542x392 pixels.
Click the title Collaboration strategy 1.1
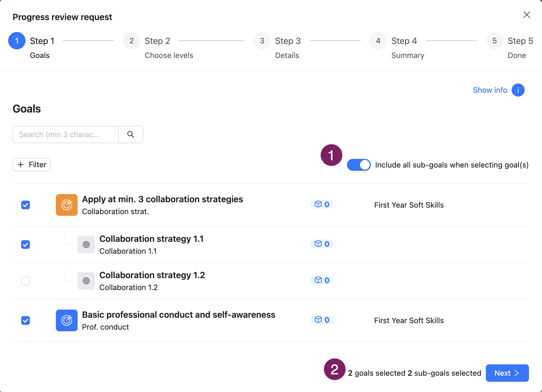point(151,239)
